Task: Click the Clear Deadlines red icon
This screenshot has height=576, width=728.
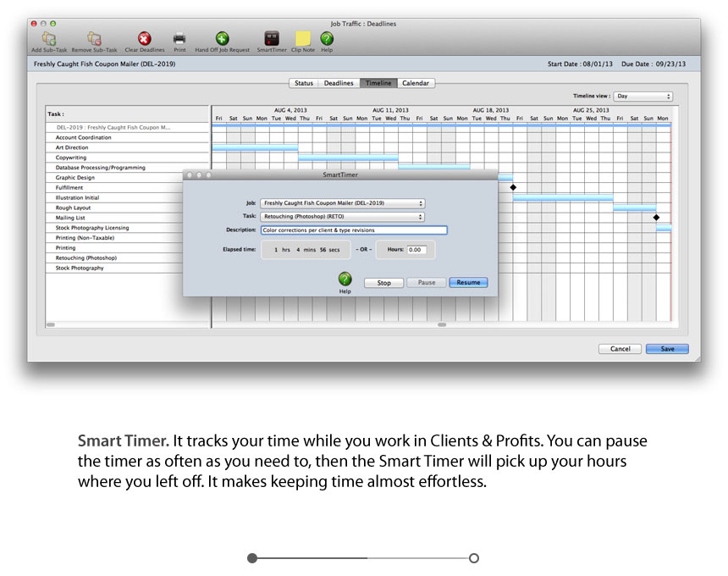Action: (145, 38)
